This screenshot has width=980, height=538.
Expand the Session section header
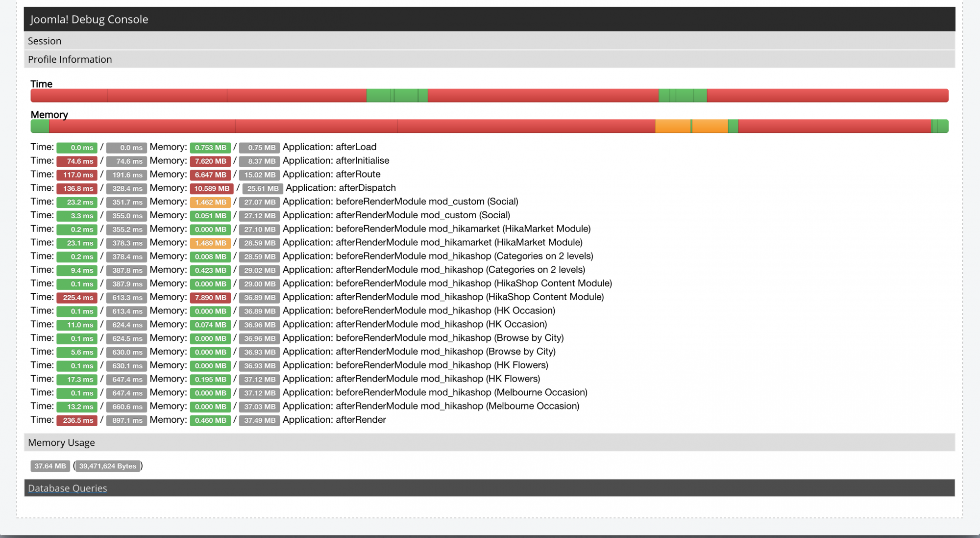pyautogui.click(x=45, y=41)
